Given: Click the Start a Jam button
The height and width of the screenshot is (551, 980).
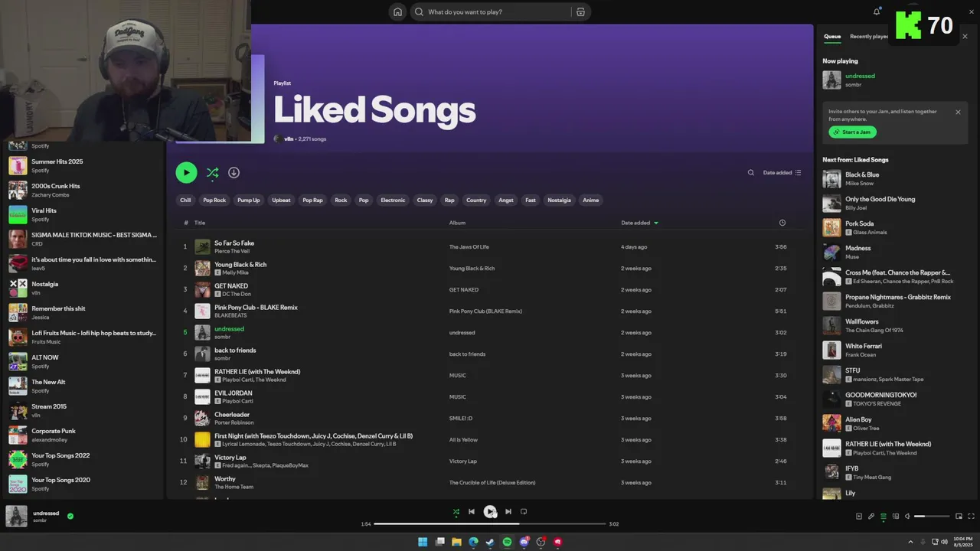Looking at the screenshot, I should tap(853, 132).
